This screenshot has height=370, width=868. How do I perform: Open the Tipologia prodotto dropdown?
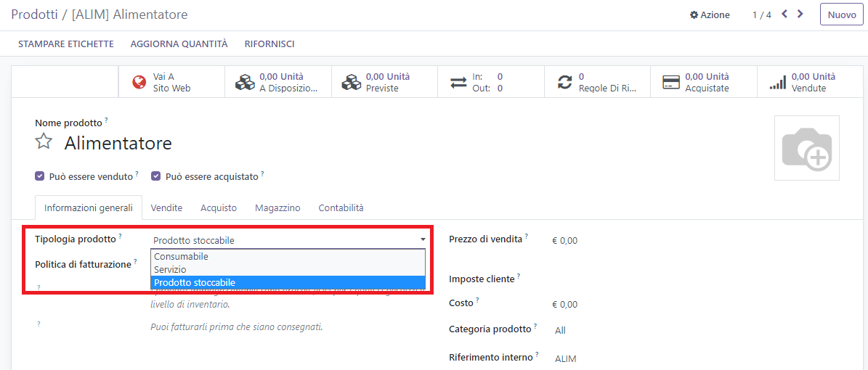(288, 240)
